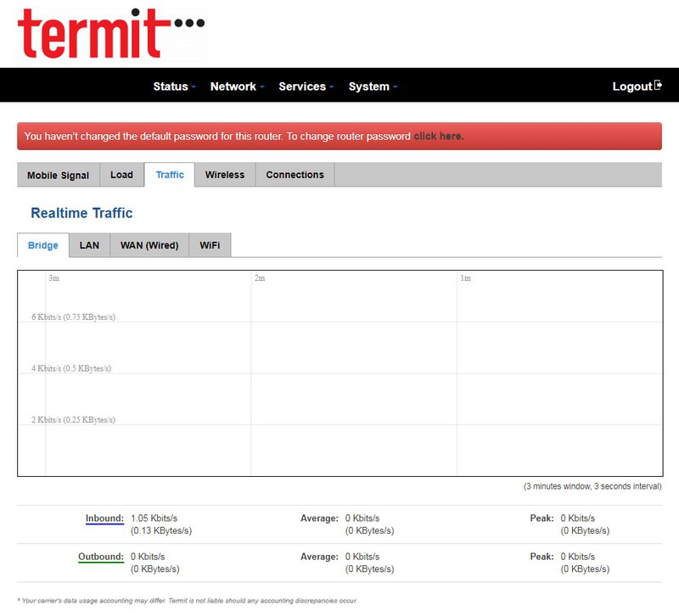Click the Outbound legend label
Image resolution: width=679 pixels, height=616 pixels.
point(101,557)
